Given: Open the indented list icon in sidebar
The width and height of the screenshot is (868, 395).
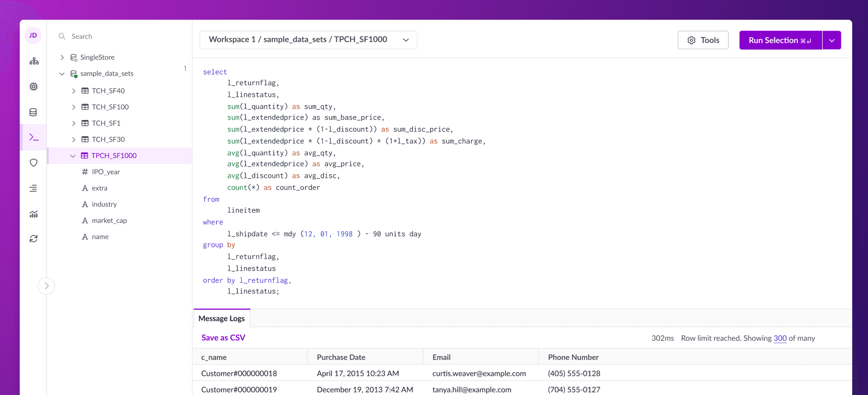Looking at the screenshot, I should click(x=34, y=188).
